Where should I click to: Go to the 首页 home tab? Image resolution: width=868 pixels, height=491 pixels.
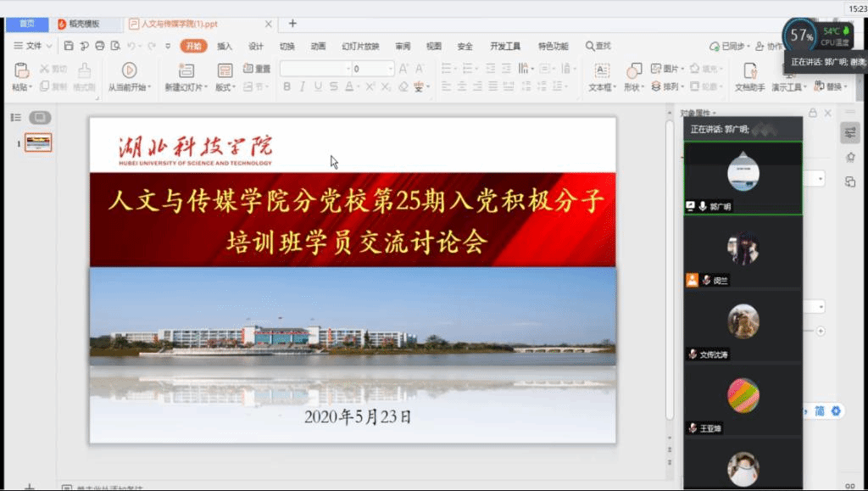[x=27, y=24]
